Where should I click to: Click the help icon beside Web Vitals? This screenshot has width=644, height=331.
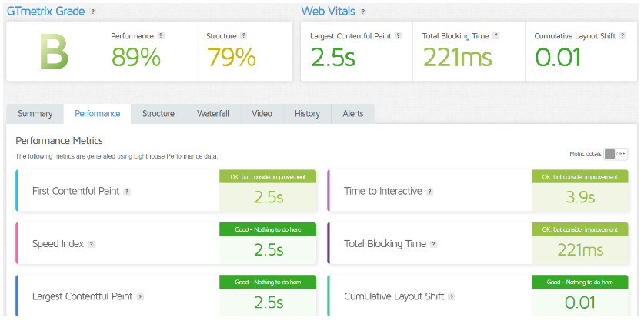click(x=363, y=12)
